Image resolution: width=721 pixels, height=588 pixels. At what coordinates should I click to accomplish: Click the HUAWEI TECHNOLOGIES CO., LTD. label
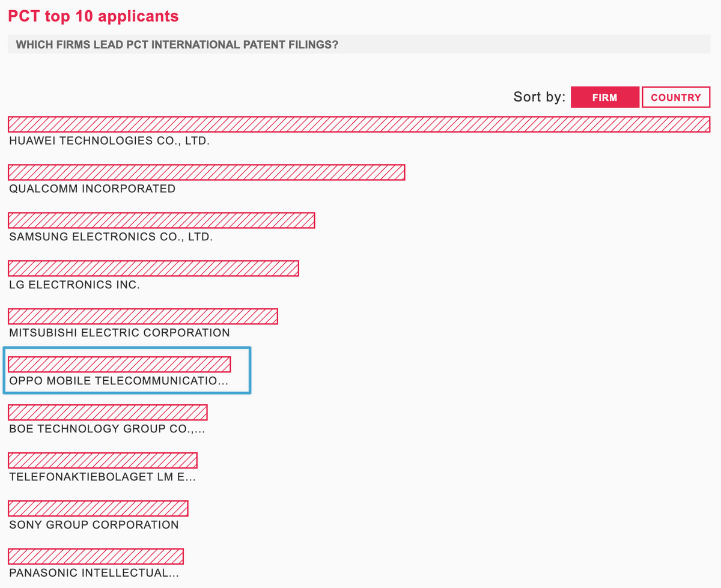coord(109,141)
